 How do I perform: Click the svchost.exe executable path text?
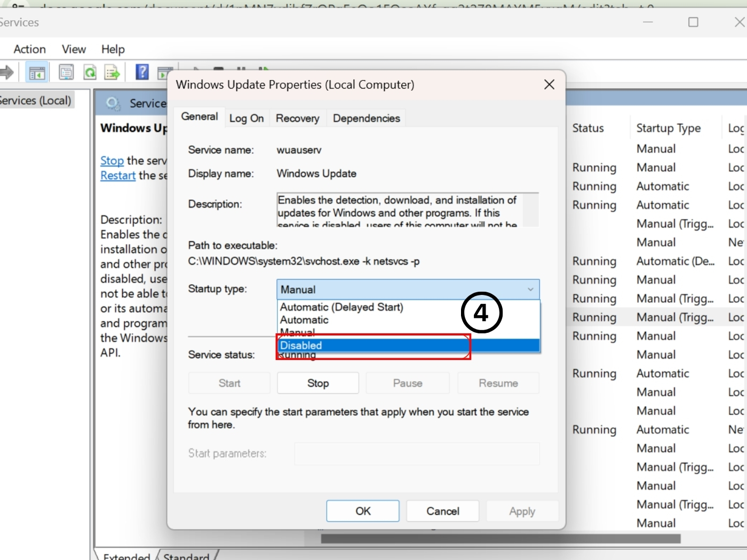click(304, 261)
